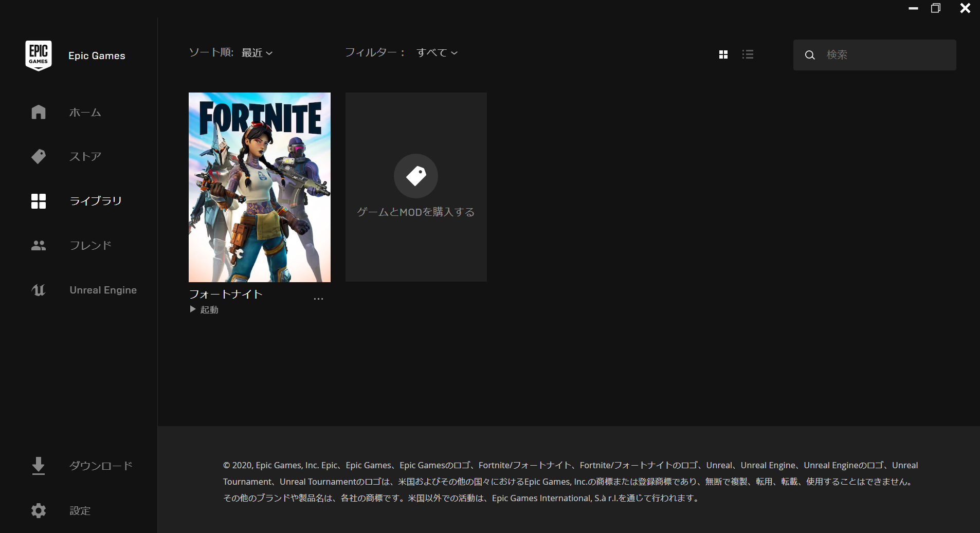Close the Epic Games launcher window
This screenshot has width=980, height=533.
point(965,8)
